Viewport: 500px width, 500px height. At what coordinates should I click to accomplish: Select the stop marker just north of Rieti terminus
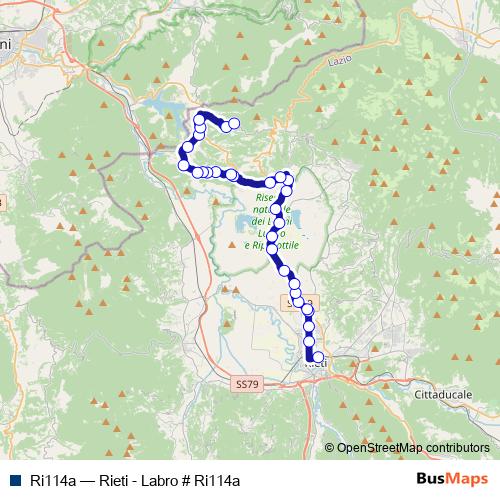[x=309, y=341]
